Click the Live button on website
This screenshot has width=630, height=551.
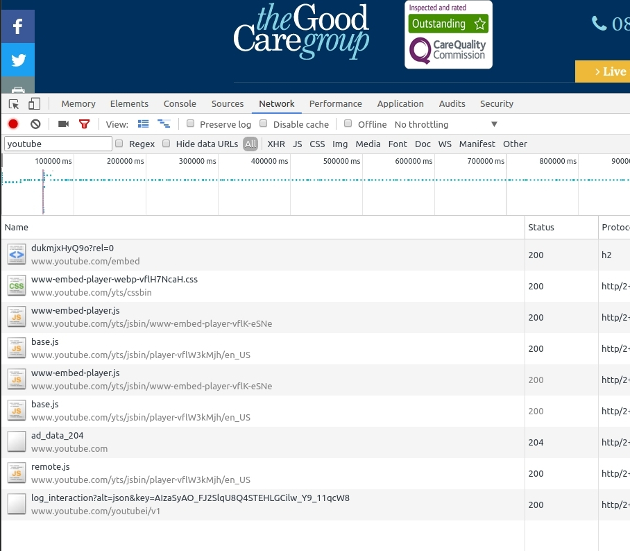603,72
